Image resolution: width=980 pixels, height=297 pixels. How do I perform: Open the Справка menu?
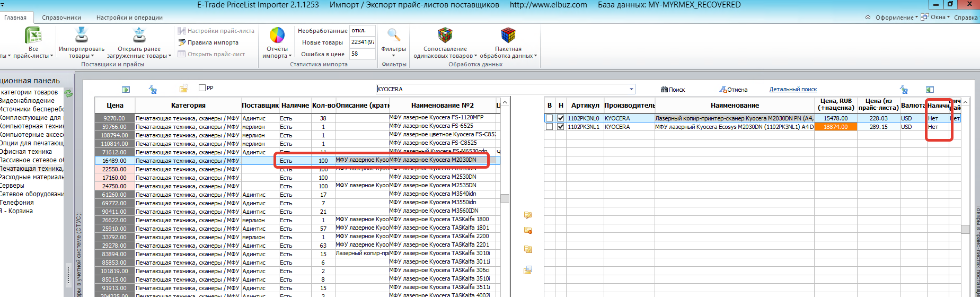966,18
